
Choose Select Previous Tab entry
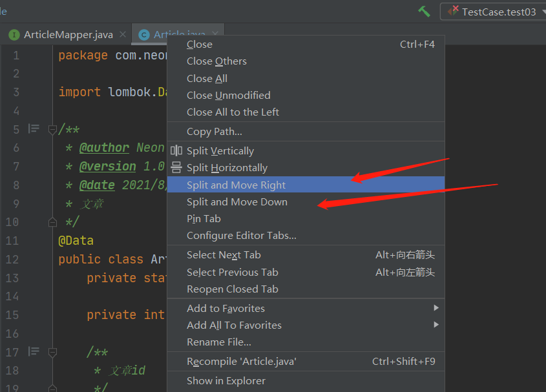point(306,273)
